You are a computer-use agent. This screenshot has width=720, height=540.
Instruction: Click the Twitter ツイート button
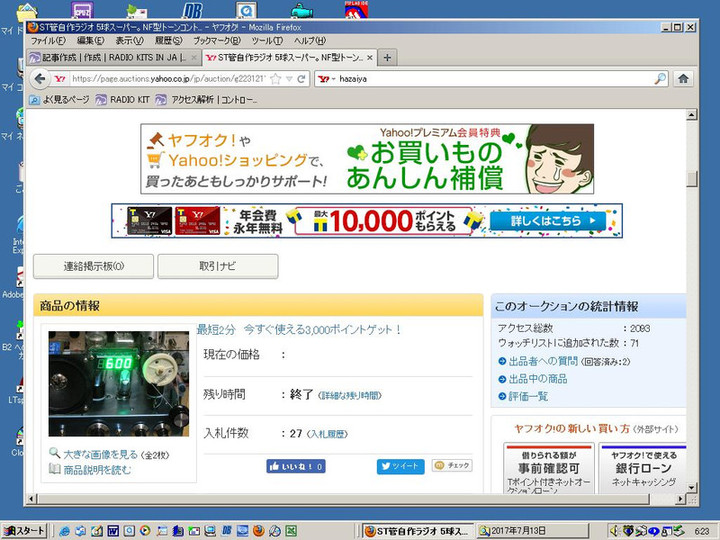(400, 466)
